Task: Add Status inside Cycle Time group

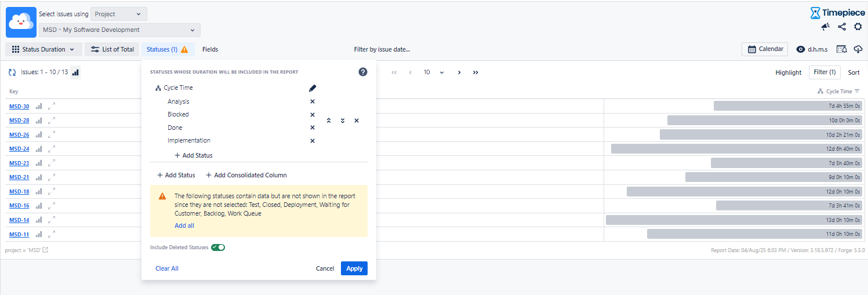Action: point(194,155)
